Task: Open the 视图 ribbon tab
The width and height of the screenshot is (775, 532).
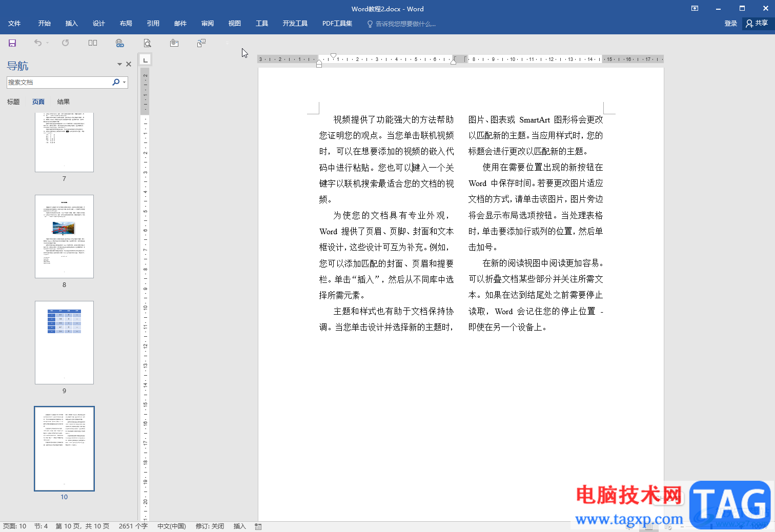Action: tap(235, 24)
